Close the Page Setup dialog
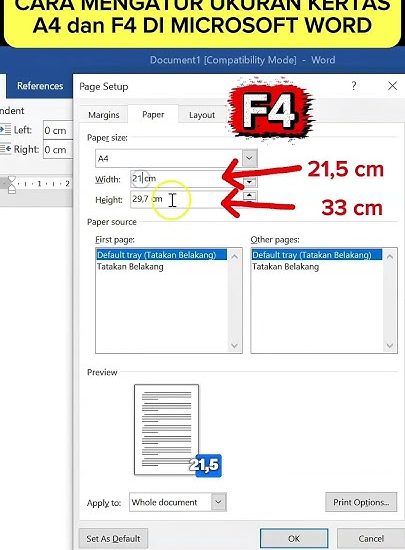Screen dimensions: 405x550 (392, 86)
